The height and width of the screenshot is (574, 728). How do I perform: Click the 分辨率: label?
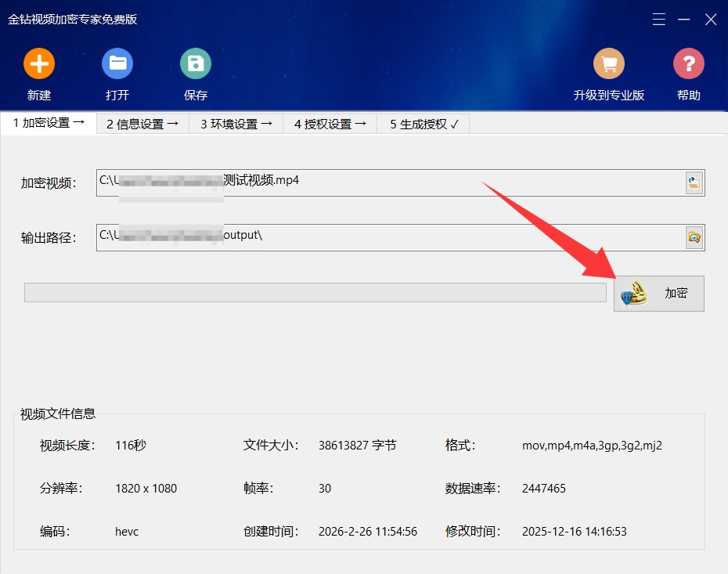pos(61,489)
